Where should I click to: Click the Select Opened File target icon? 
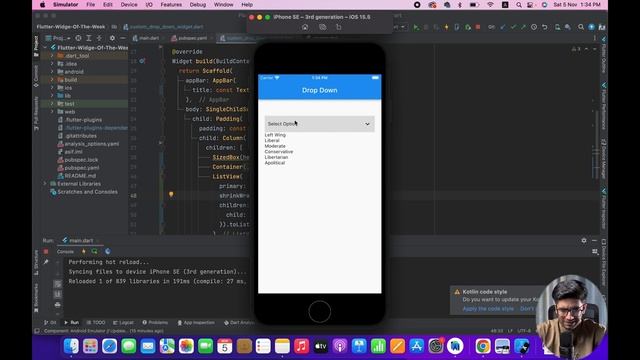pos(78,38)
